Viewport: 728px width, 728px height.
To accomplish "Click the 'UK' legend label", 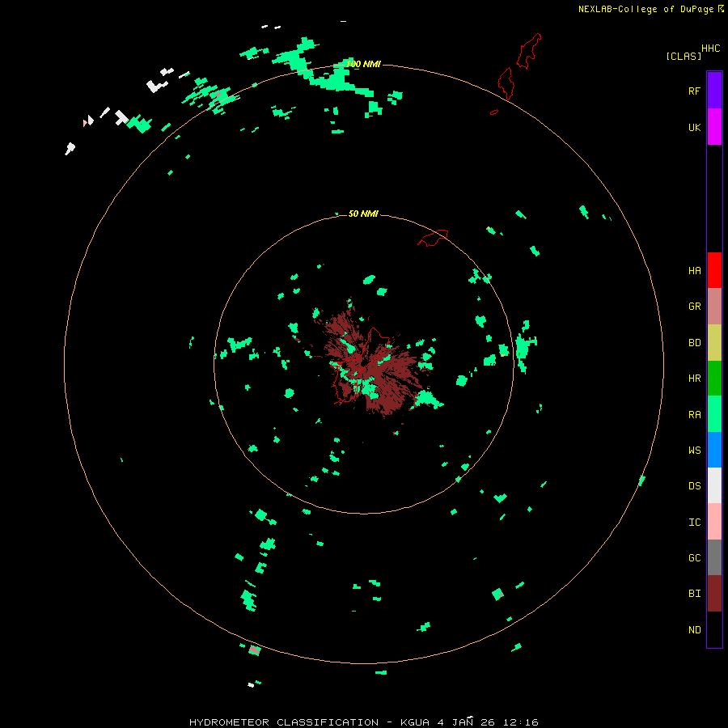I will point(694,127).
